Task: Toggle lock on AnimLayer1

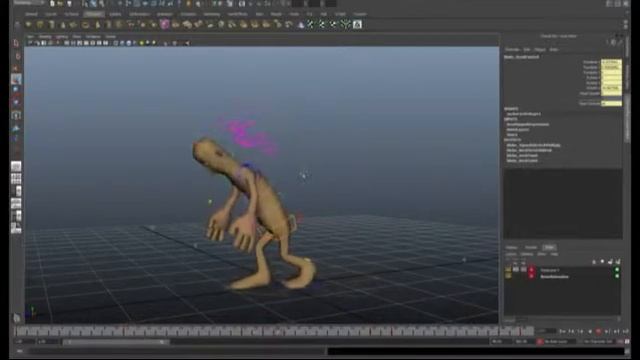Action: [508, 270]
